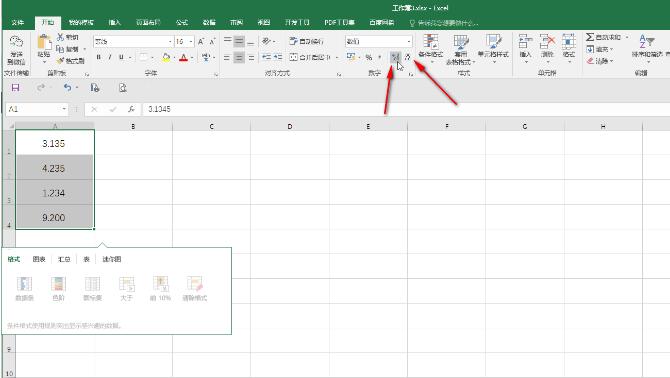This screenshot has height=378, width=670.
Task: Select cell containing 4.235
Action: [55, 168]
